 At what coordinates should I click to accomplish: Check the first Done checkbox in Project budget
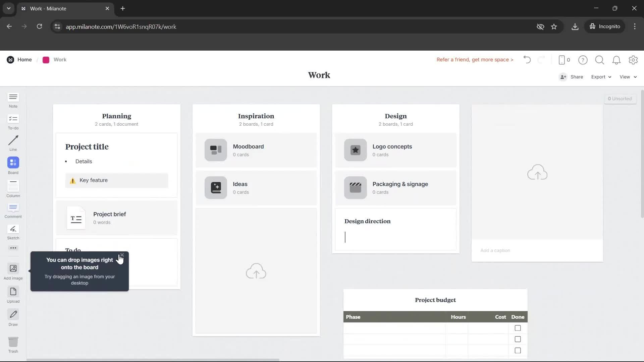coord(518,328)
